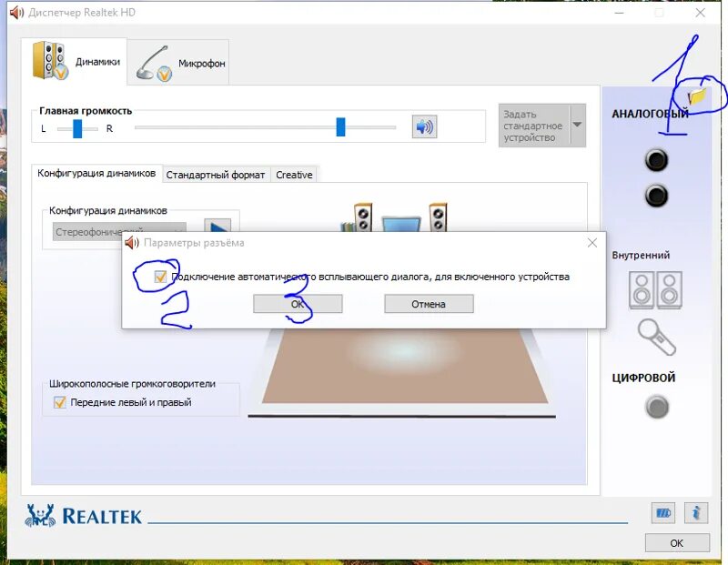Open the information icon
The image size is (728, 565).
coord(695,513)
